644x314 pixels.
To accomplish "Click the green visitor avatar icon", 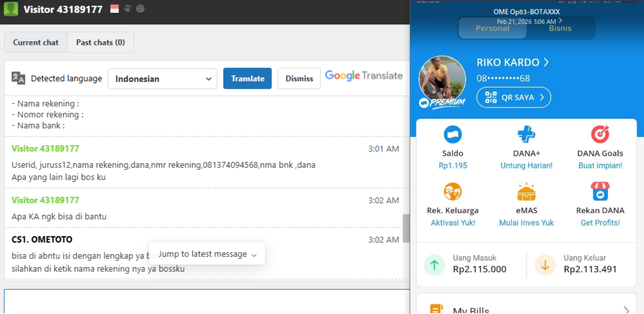I will click(11, 9).
